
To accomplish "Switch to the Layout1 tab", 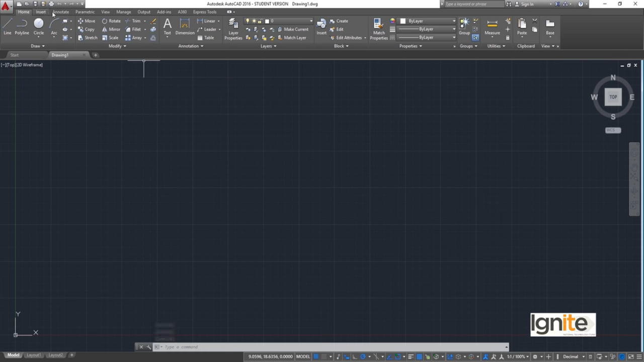I will coord(34,355).
